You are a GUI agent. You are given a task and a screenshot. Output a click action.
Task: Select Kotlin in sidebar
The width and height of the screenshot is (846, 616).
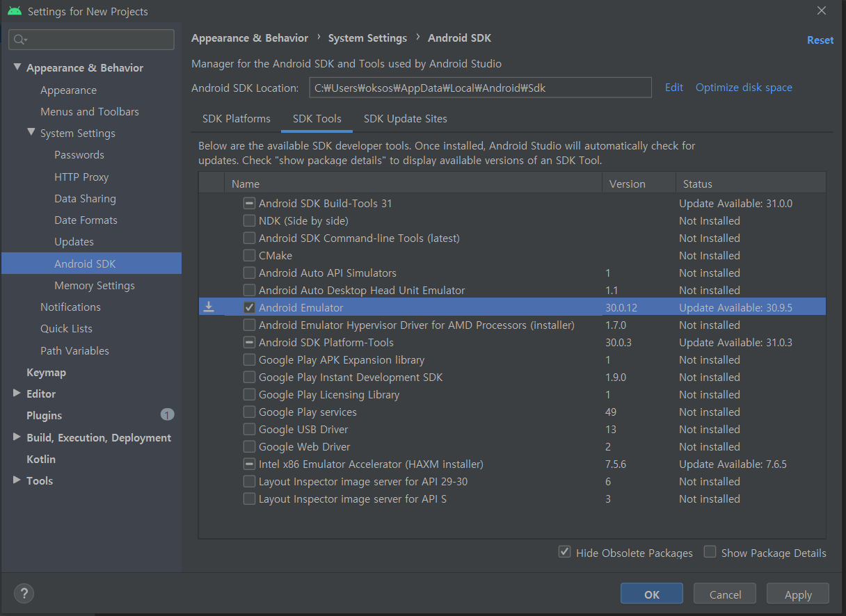click(x=41, y=460)
